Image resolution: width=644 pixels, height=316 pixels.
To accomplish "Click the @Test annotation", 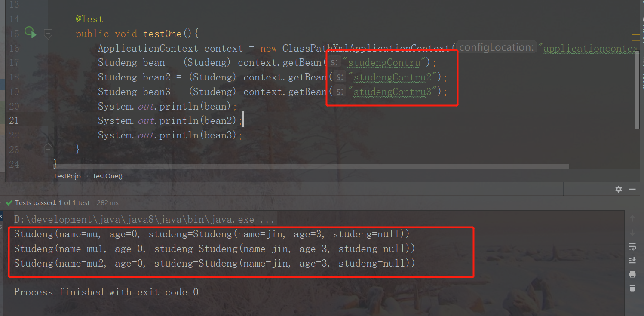I will pos(89,19).
